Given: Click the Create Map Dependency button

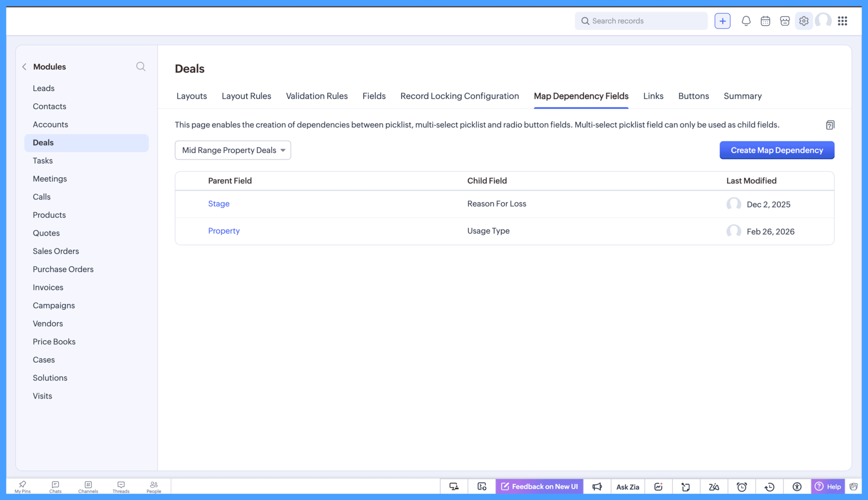Looking at the screenshot, I should pyautogui.click(x=776, y=150).
